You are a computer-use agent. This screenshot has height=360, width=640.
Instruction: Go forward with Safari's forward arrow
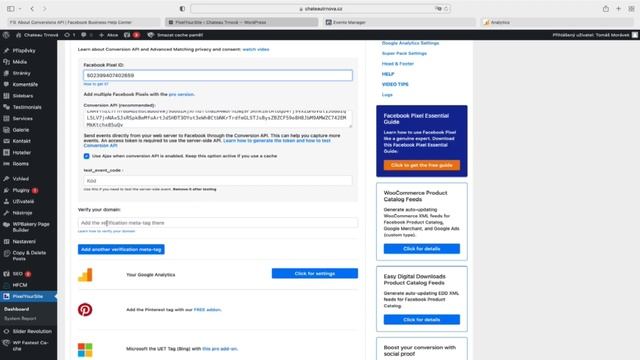[x=44, y=9]
